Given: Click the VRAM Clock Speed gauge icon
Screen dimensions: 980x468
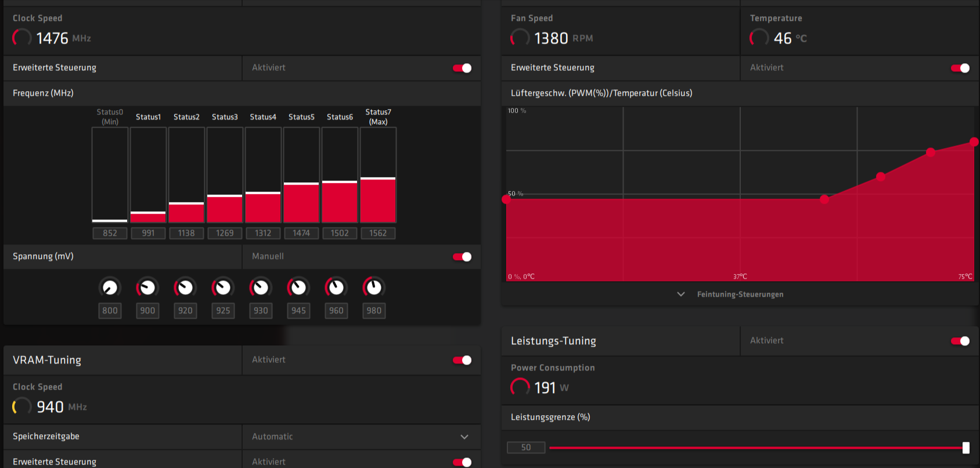Looking at the screenshot, I should [x=22, y=406].
